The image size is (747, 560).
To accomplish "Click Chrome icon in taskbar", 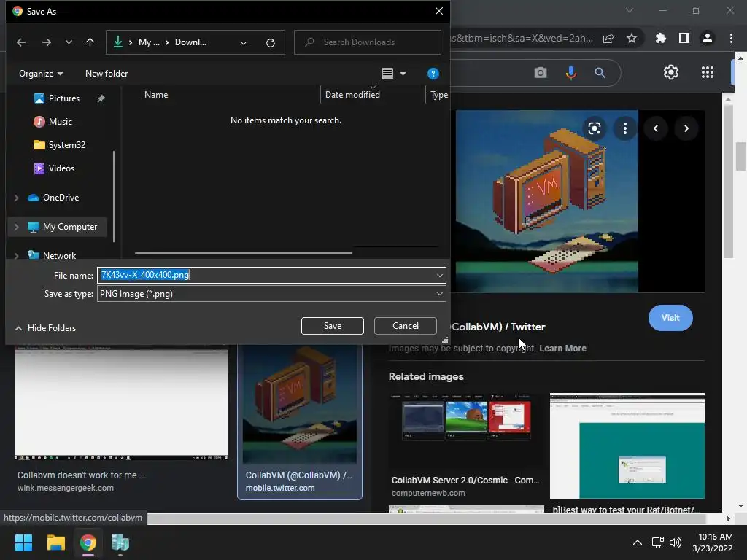I will tap(88, 542).
